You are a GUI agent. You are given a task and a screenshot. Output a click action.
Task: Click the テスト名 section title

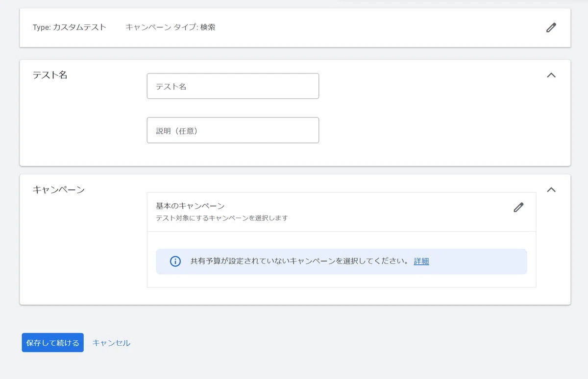click(50, 75)
